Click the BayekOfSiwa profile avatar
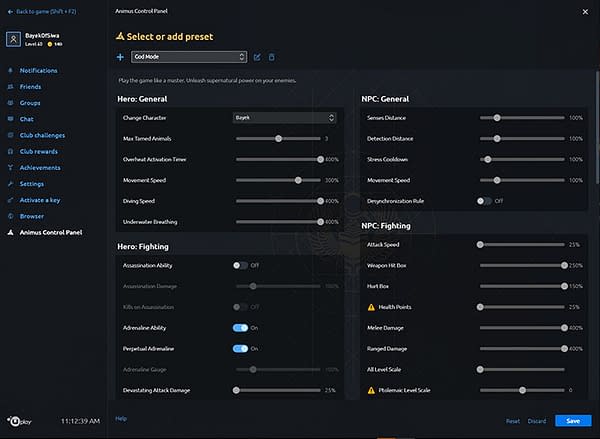 click(x=15, y=39)
